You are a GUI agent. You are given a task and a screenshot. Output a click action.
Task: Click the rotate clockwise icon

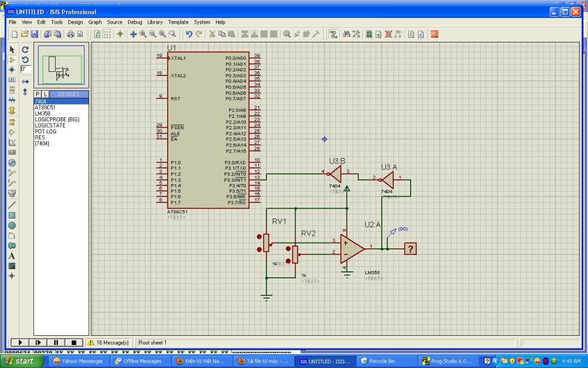click(25, 49)
